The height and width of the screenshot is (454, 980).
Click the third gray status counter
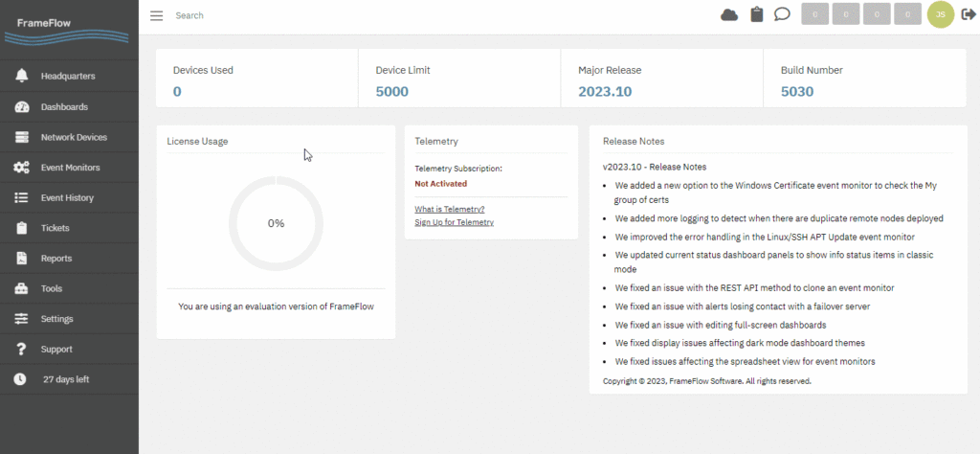pyautogui.click(x=877, y=14)
